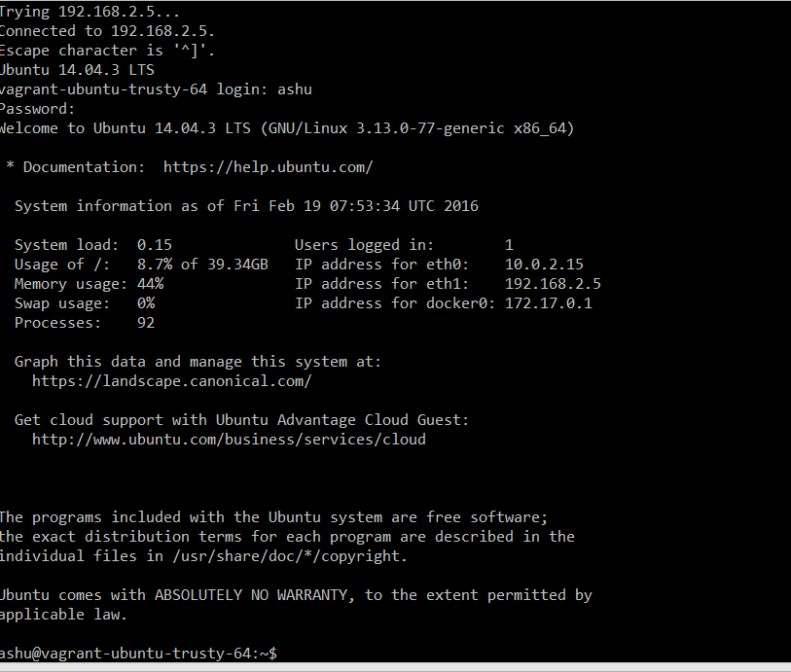The height and width of the screenshot is (672, 791).
Task: Click the 'Trying 192.168.2.5...' line
Action: (x=89, y=12)
